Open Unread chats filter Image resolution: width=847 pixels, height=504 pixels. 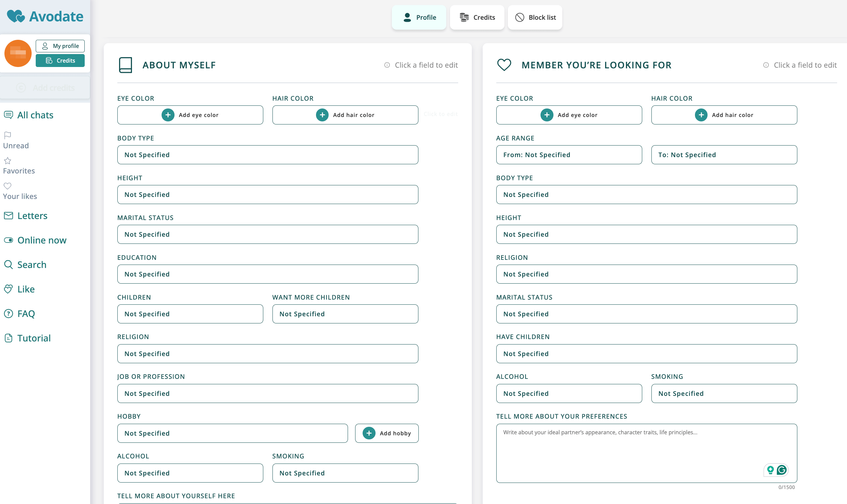pyautogui.click(x=16, y=146)
